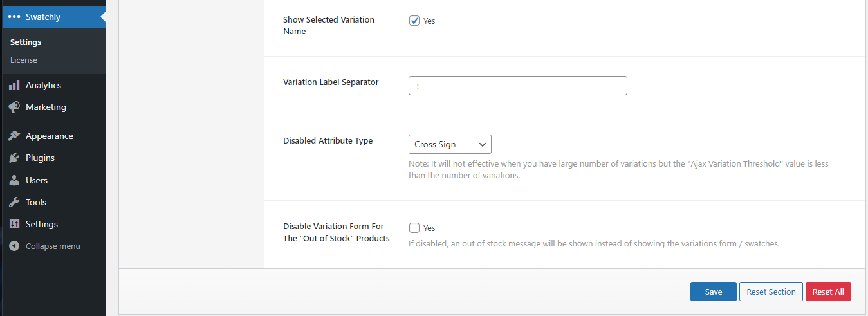Click the Marketing megaphone icon

coord(14,107)
